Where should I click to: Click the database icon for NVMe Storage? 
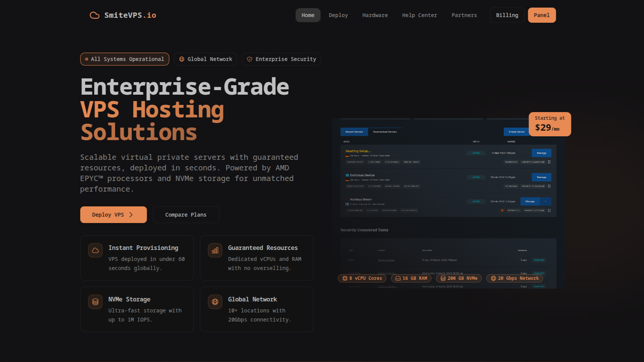click(95, 302)
